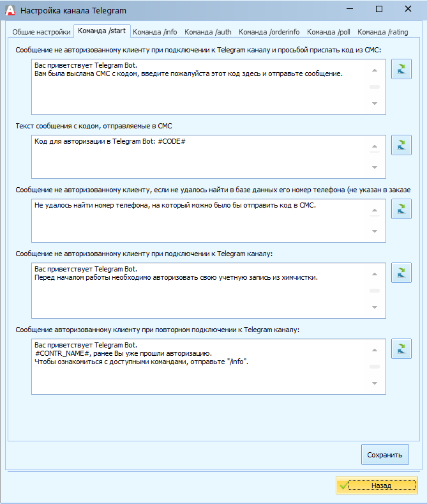Edit the phone number not found message field
Viewport: 427px width, 504px height.
click(x=208, y=220)
